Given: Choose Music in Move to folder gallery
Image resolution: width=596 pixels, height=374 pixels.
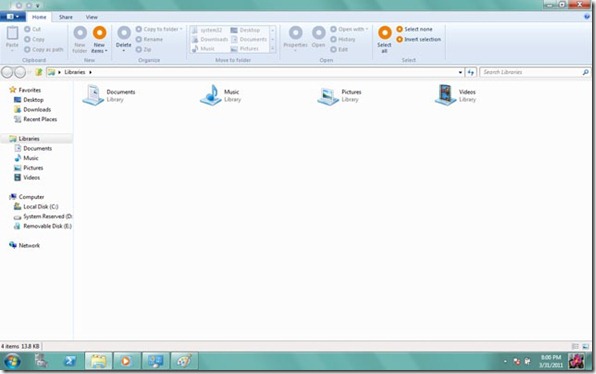Looking at the screenshot, I should pos(204,49).
